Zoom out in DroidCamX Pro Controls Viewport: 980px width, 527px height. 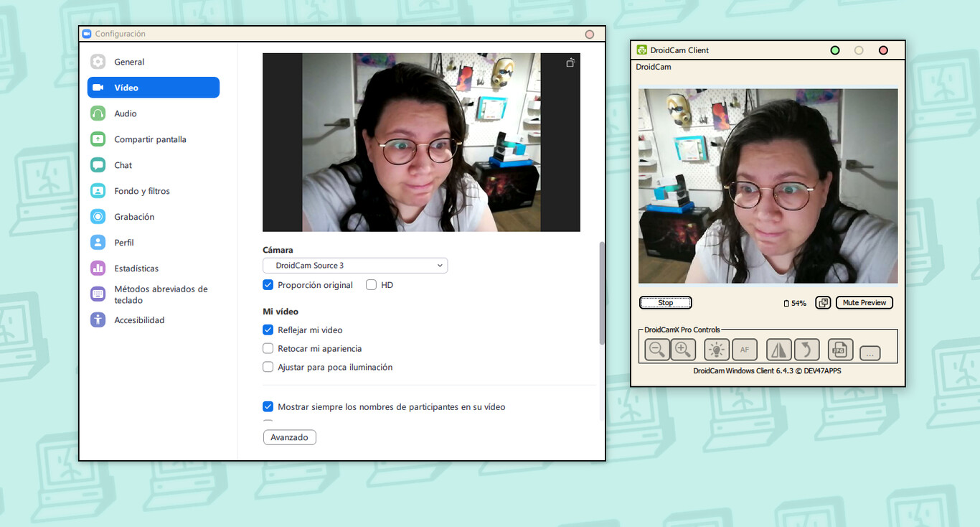tap(656, 350)
